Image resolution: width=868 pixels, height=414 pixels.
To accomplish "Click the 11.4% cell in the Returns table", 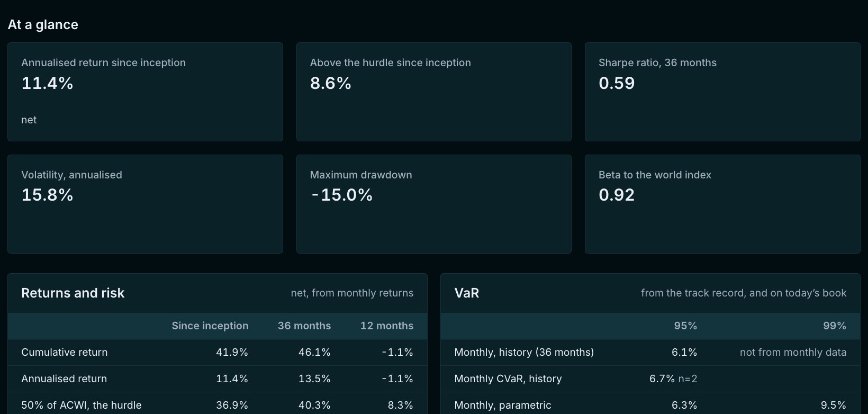I will click(232, 379).
